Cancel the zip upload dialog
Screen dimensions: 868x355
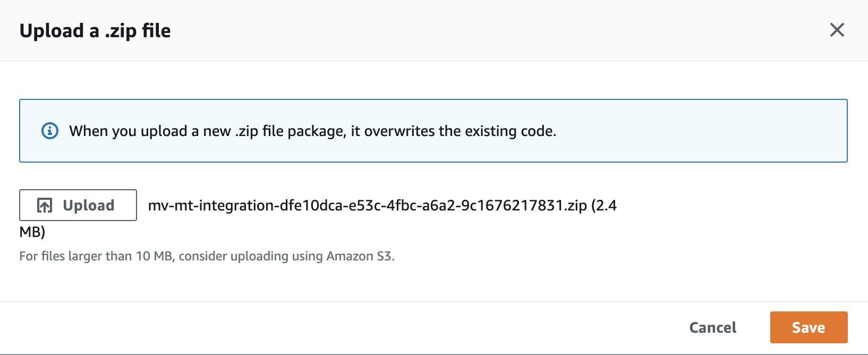click(x=712, y=327)
